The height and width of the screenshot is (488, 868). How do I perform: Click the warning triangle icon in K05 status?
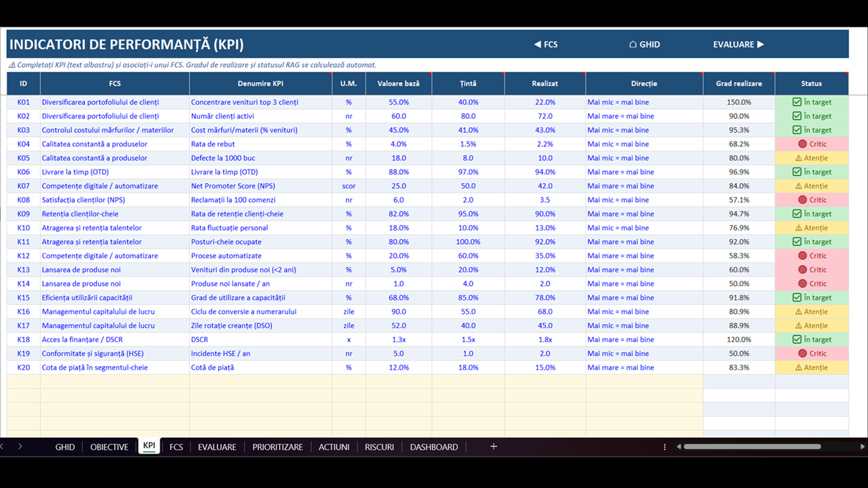click(798, 158)
